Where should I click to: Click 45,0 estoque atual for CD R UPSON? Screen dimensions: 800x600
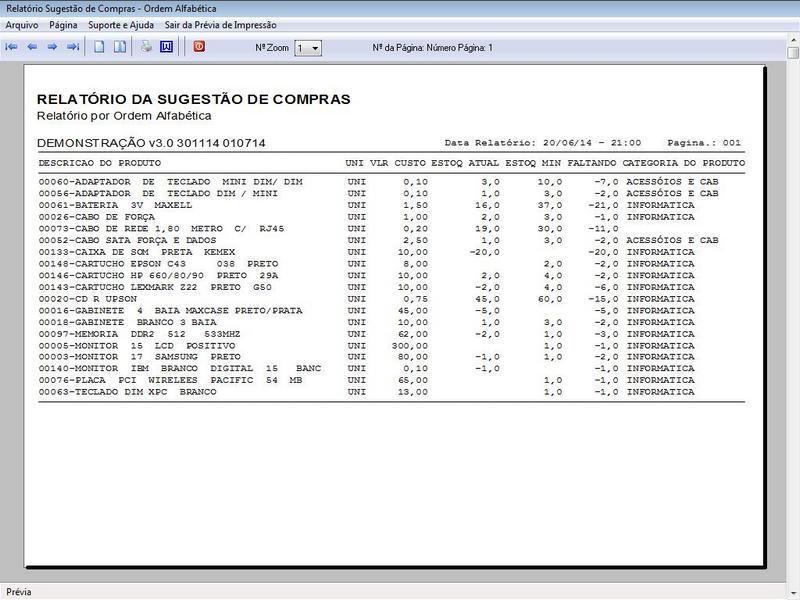click(487, 299)
